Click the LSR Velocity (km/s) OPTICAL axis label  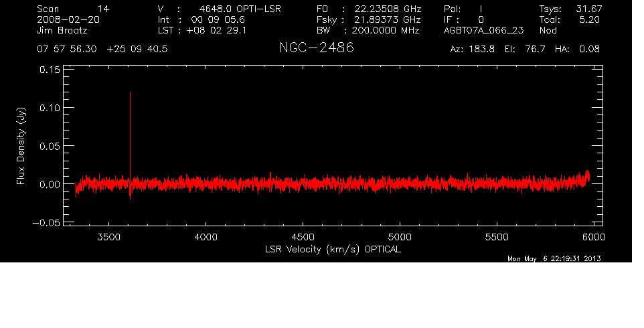[x=333, y=250]
